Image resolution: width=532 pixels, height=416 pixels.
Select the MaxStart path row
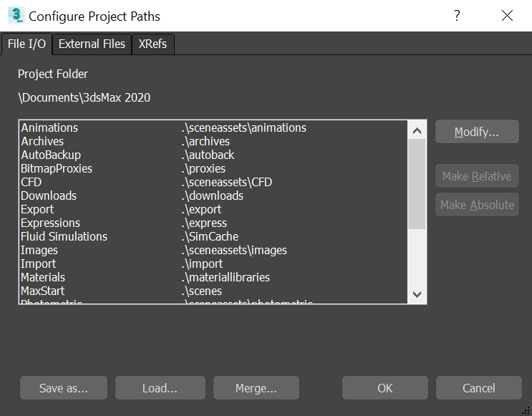(x=213, y=291)
